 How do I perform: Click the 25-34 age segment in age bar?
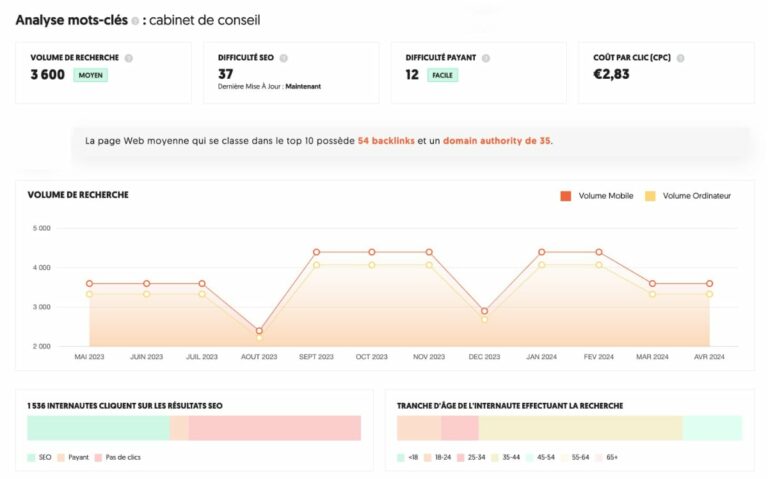click(x=460, y=428)
